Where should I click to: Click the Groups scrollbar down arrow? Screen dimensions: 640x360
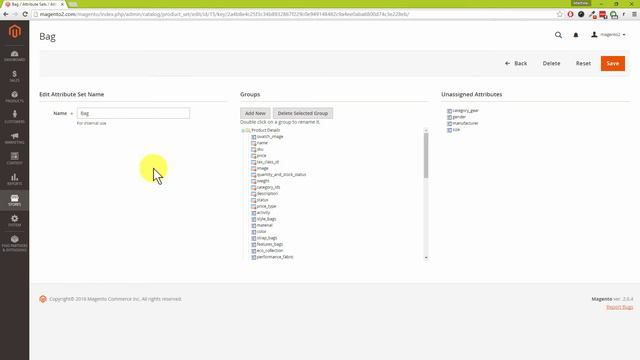[x=426, y=258]
